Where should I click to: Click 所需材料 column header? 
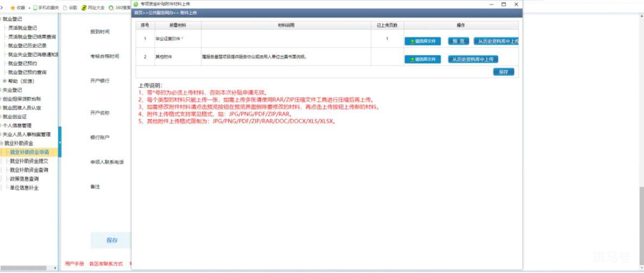177,26
